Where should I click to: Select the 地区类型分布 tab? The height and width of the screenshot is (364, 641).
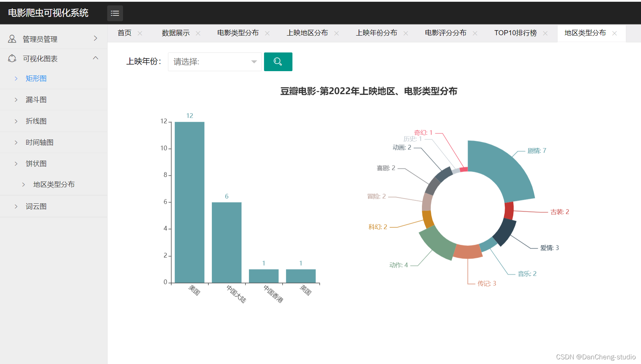click(x=585, y=33)
